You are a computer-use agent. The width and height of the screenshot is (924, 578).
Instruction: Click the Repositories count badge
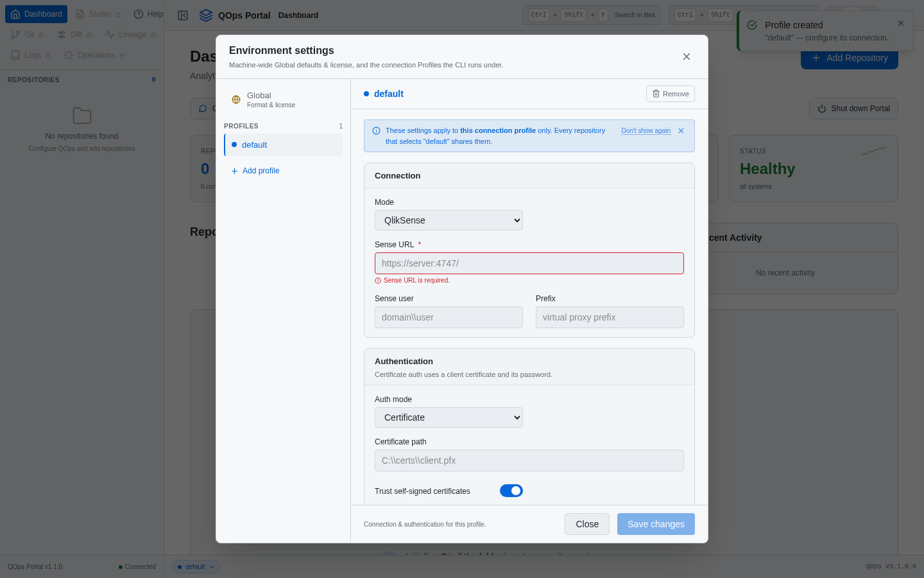tap(153, 80)
